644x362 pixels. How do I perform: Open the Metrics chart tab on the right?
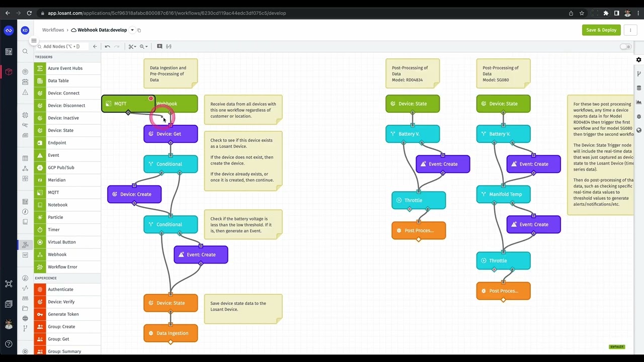coord(639,102)
